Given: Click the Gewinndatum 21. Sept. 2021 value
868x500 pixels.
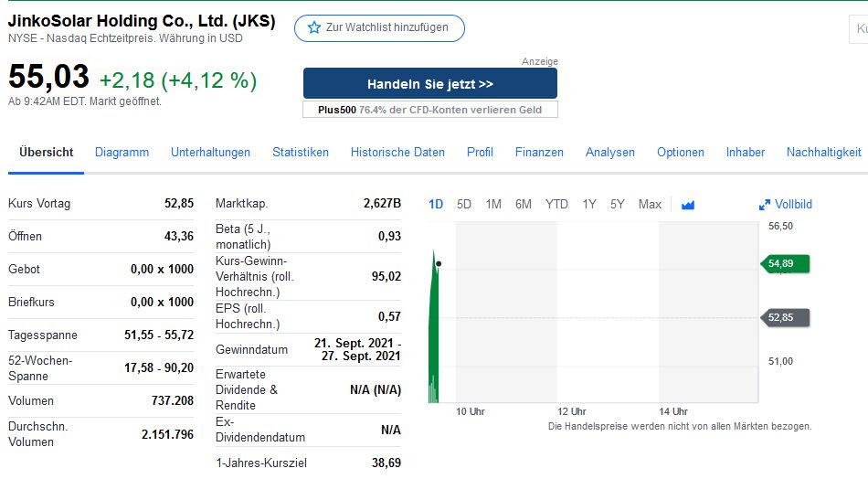Looking at the screenshot, I should coord(357,349).
